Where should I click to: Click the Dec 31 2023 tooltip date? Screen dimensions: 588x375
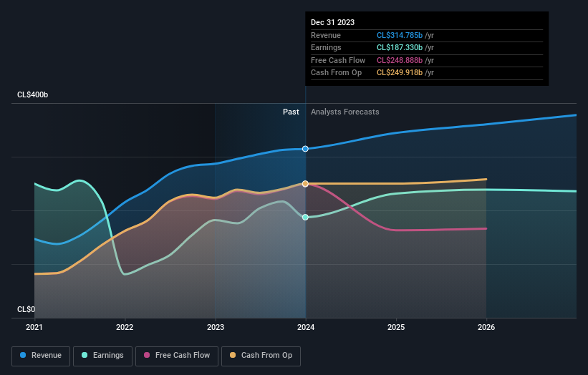tap(332, 22)
